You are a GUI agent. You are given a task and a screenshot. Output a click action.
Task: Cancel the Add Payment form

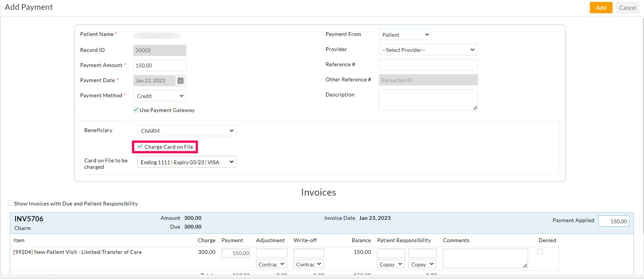[627, 8]
